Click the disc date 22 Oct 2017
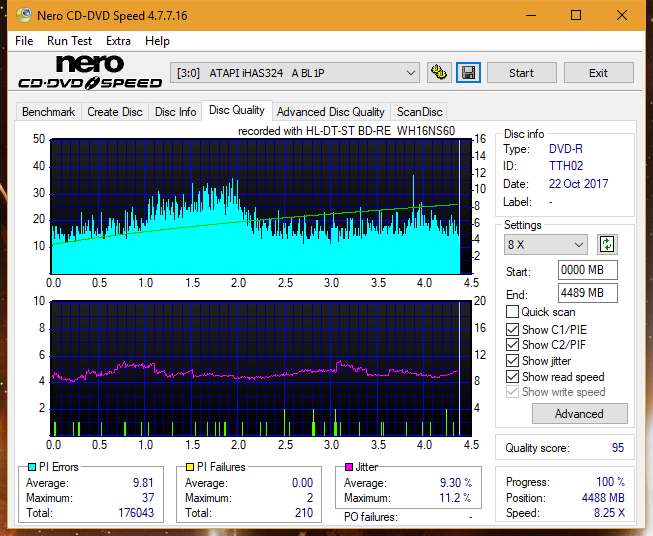653x536 pixels. pyautogui.click(x=578, y=184)
